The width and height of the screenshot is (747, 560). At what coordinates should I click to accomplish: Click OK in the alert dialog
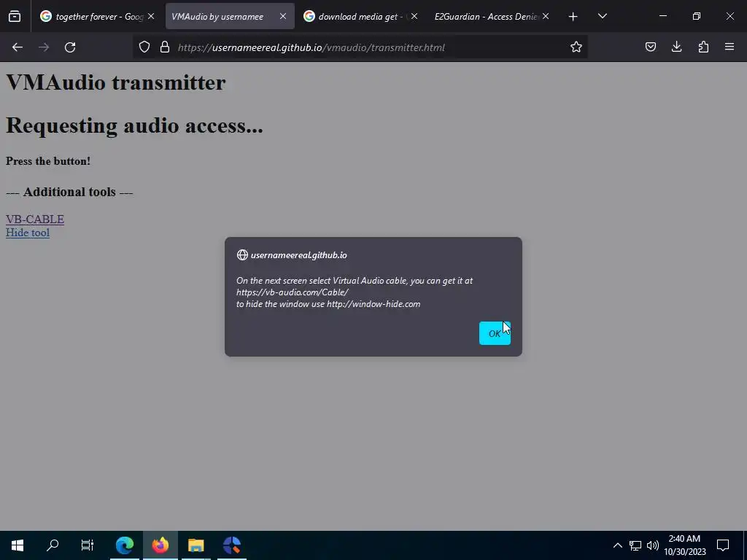click(x=495, y=333)
